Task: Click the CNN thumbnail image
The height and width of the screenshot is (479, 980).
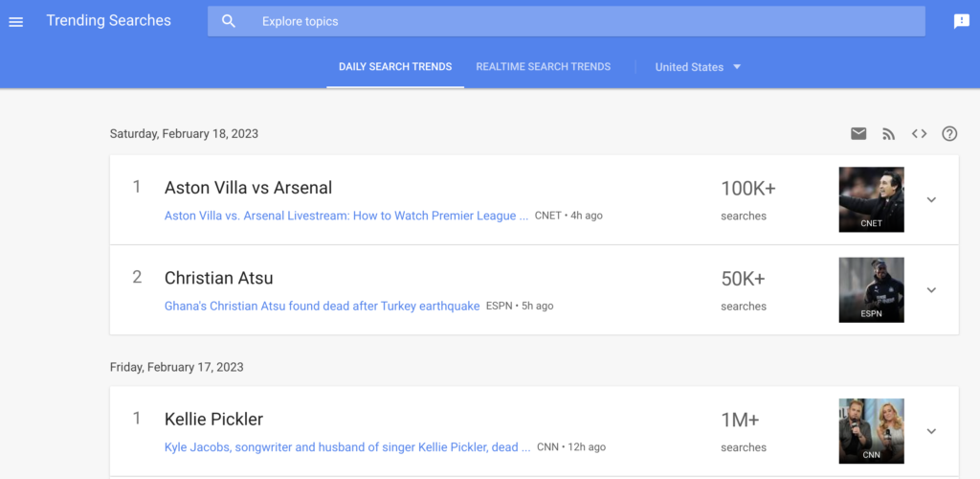Action: (x=871, y=431)
